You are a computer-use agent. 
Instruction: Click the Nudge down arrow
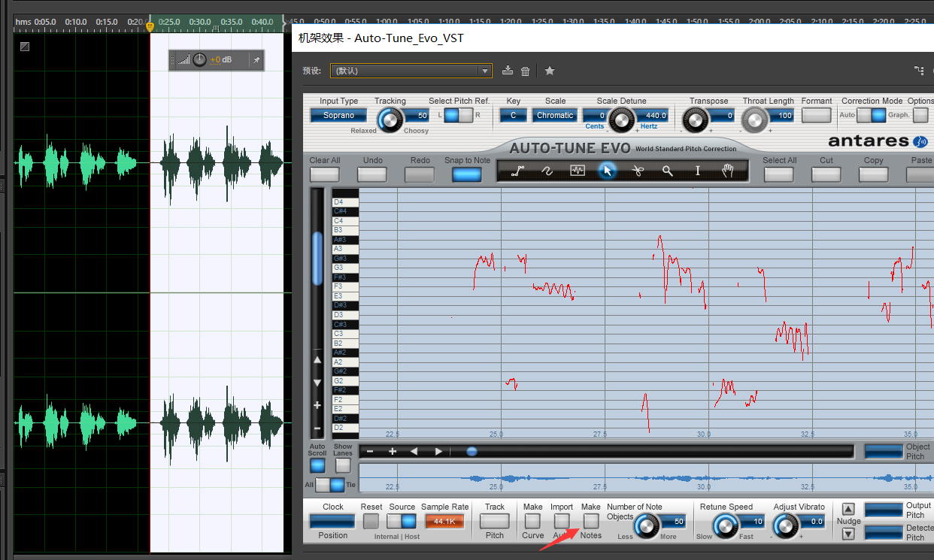(x=848, y=534)
